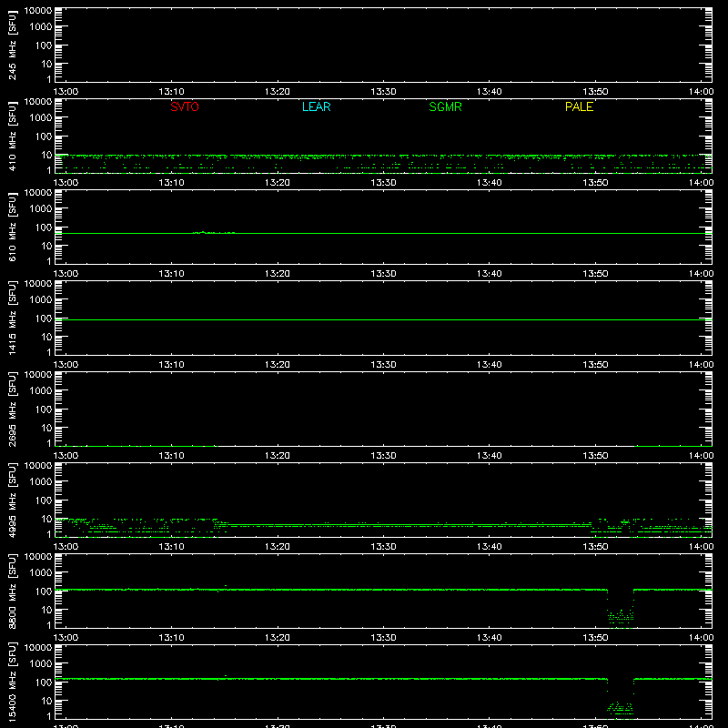Click 13:00 time label of 245 MHz panel
This screenshot has height=728, width=728.
pos(66,92)
